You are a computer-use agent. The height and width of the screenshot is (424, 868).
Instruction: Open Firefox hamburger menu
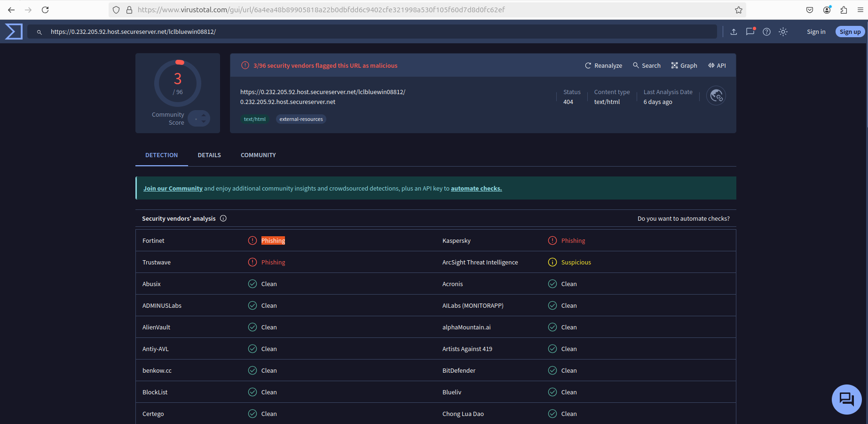coord(860,10)
